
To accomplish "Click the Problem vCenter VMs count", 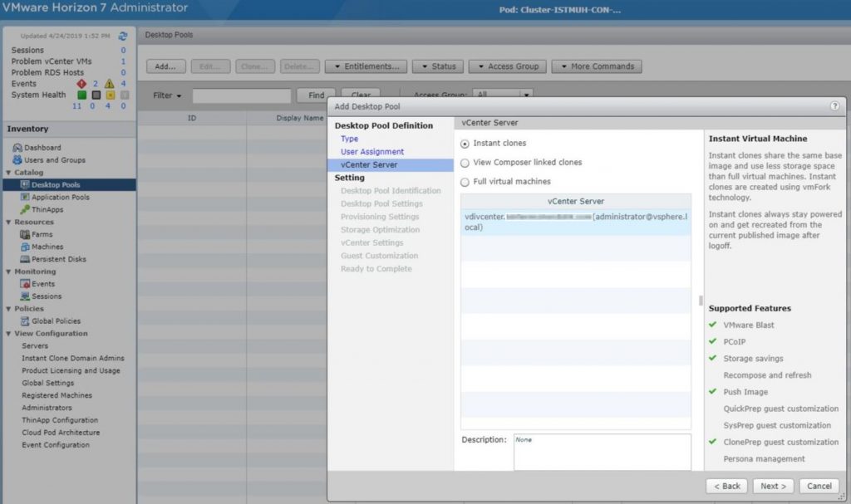I will pyautogui.click(x=123, y=61).
